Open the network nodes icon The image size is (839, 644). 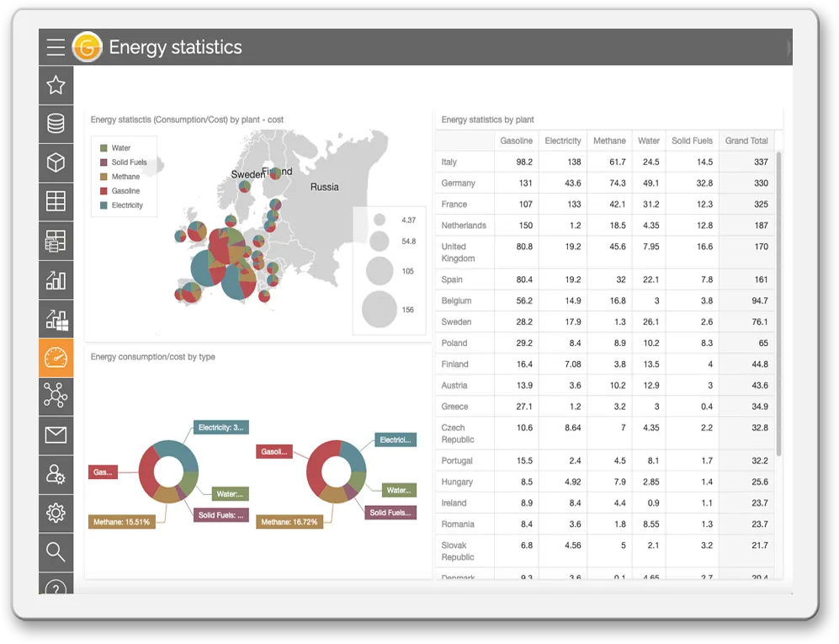coord(56,396)
